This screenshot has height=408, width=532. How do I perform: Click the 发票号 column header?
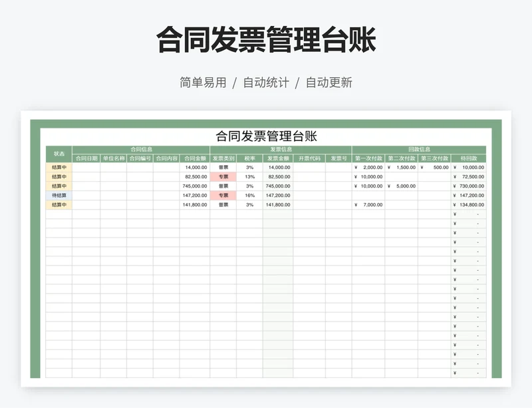click(338, 158)
